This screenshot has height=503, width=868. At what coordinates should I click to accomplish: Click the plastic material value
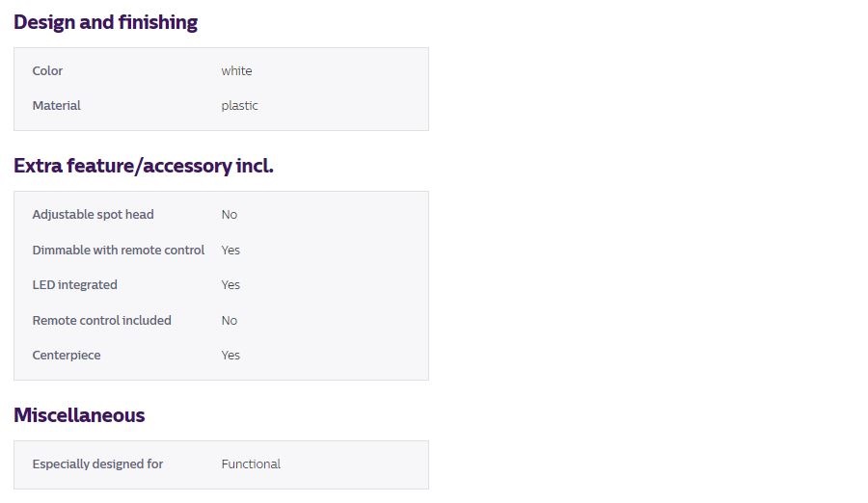click(240, 106)
